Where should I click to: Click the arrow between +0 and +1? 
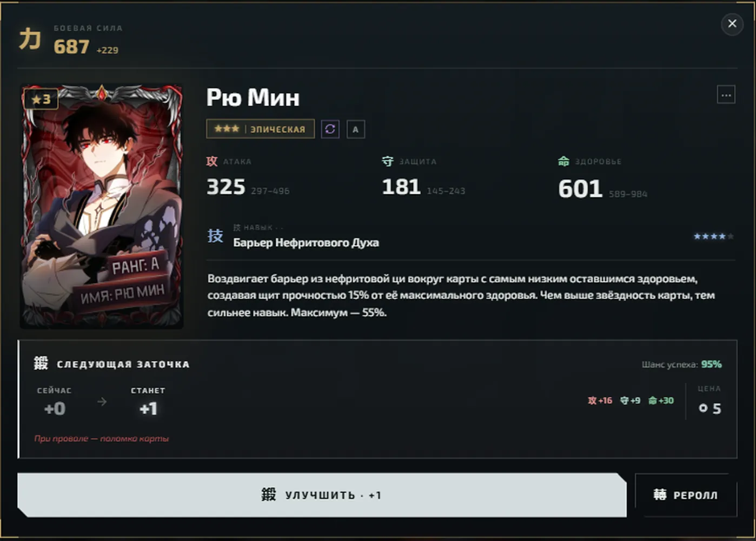[102, 401]
